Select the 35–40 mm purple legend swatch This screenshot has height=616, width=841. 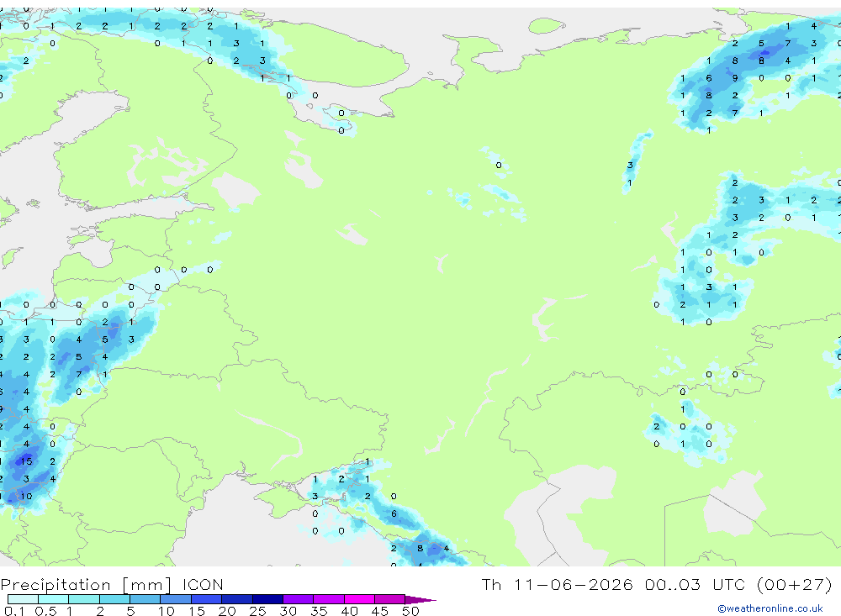(x=328, y=599)
